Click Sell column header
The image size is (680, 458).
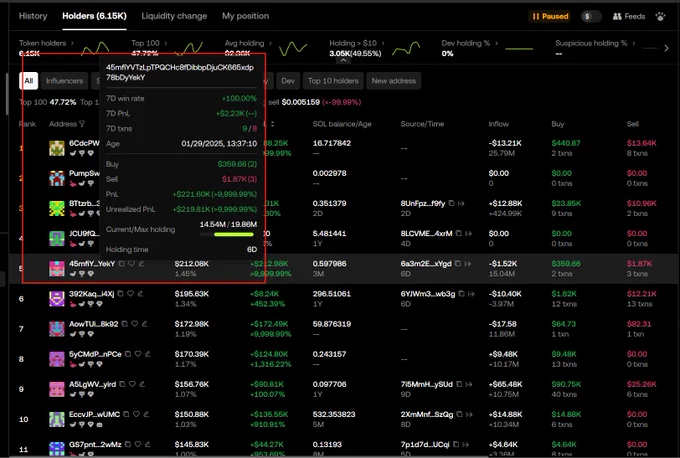click(x=632, y=124)
